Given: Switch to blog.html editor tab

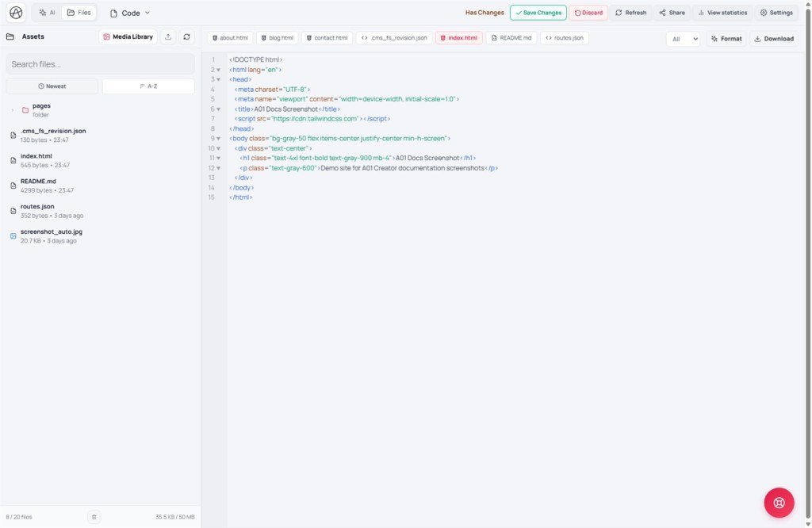Looking at the screenshot, I should pyautogui.click(x=278, y=38).
